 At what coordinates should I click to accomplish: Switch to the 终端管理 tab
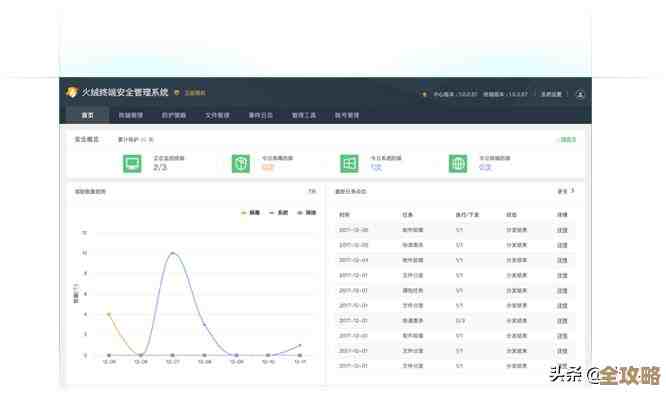pyautogui.click(x=130, y=115)
